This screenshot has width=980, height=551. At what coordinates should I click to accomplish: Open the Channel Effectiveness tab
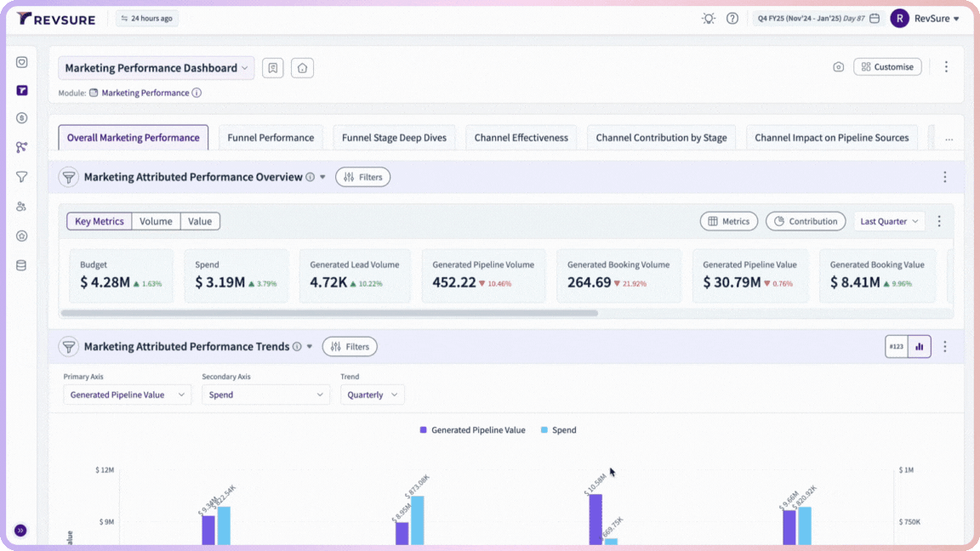coord(521,138)
